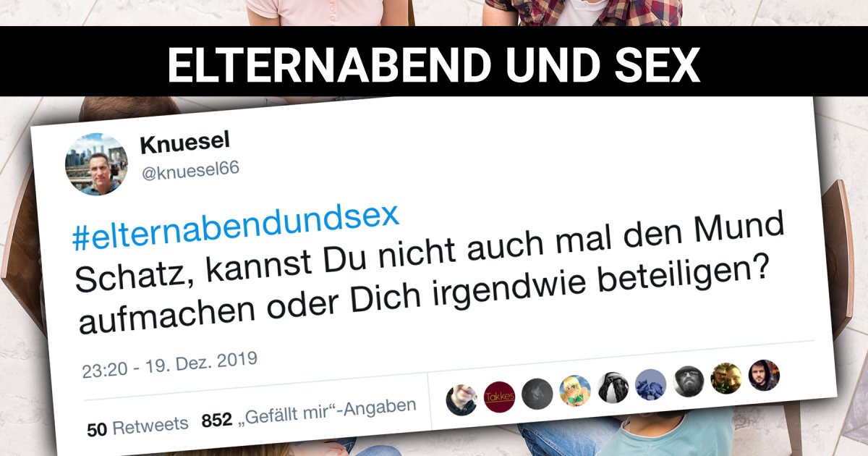Open the bearded man with sunglasses avatar
The image size is (868, 456).
pos(688,381)
